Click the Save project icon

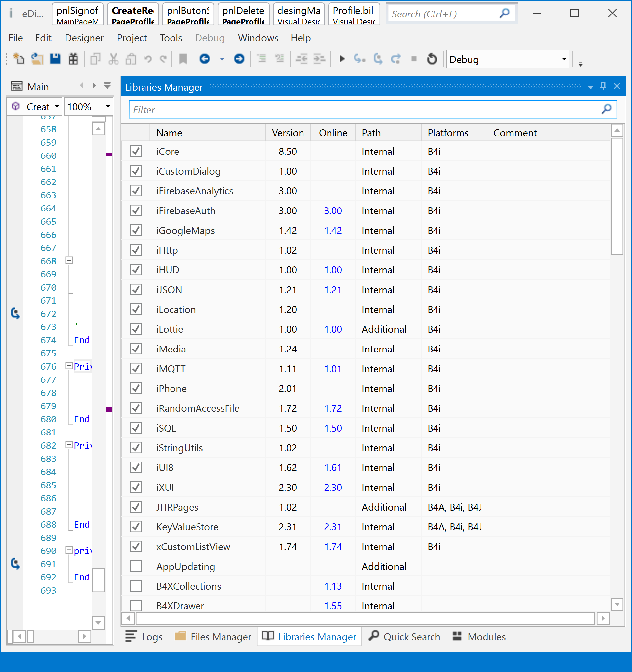[x=55, y=59]
